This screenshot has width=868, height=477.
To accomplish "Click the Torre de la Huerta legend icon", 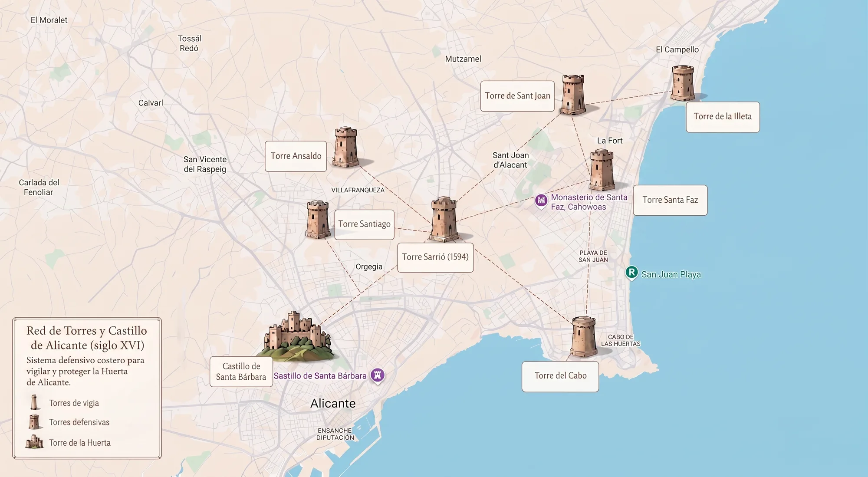I will pos(34,442).
